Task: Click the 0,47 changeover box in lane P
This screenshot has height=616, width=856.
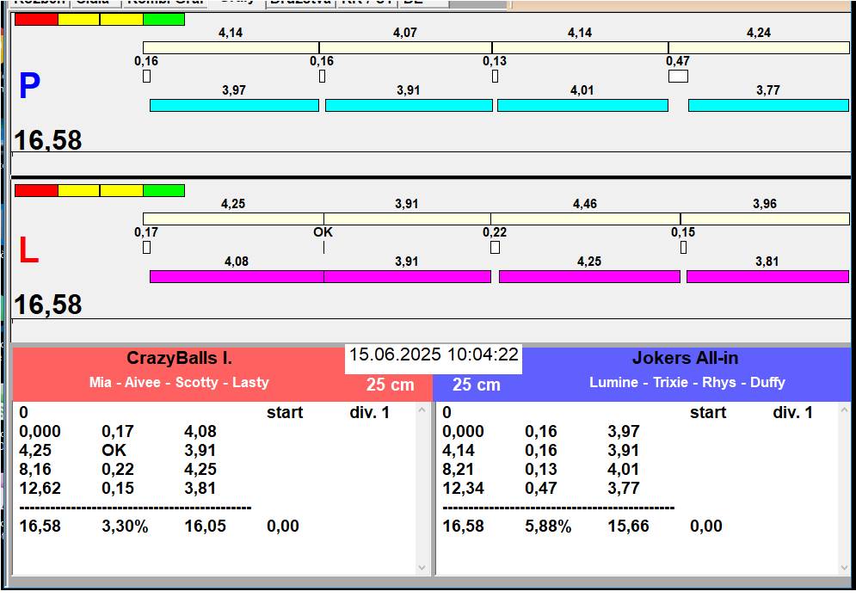Action: [x=678, y=76]
